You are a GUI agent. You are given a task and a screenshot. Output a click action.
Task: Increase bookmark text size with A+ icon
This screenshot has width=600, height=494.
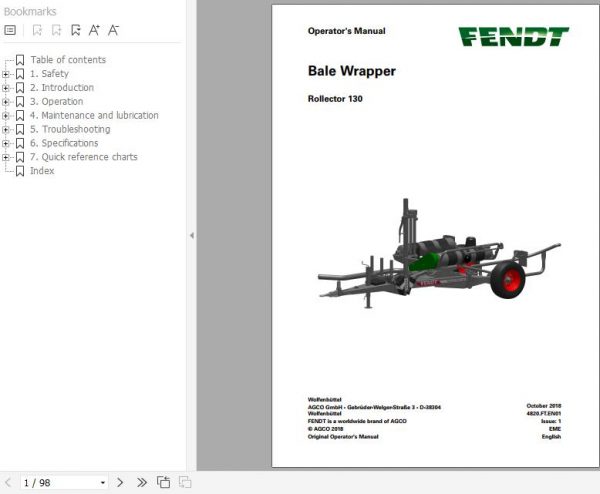[x=94, y=30]
